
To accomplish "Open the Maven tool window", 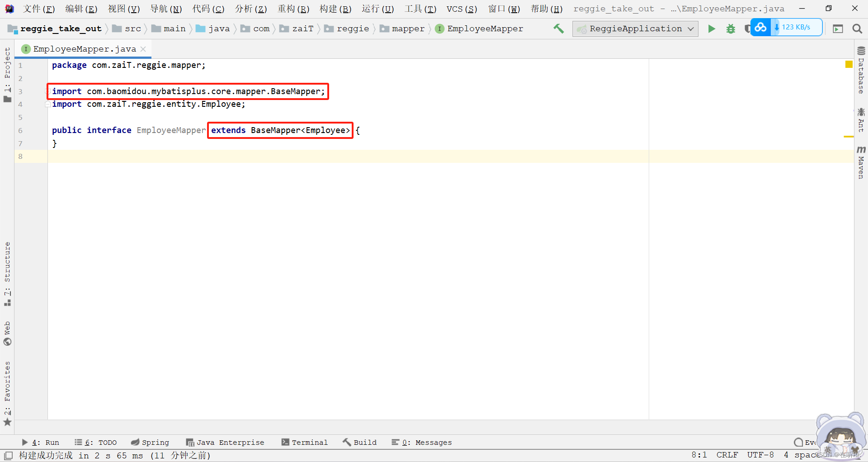I will pyautogui.click(x=862, y=163).
